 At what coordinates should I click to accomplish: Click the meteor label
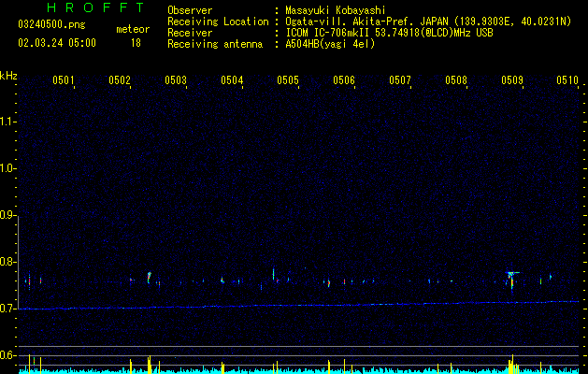coord(133,29)
